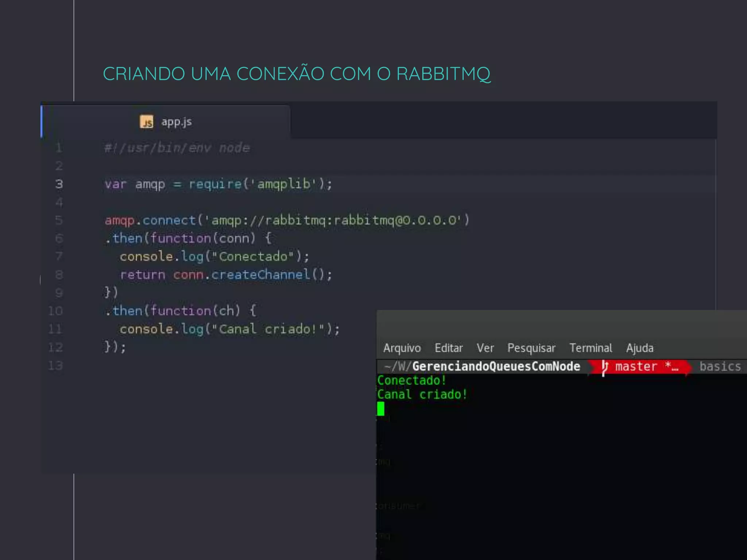Open the Ver menu in terminal

[x=485, y=348]
